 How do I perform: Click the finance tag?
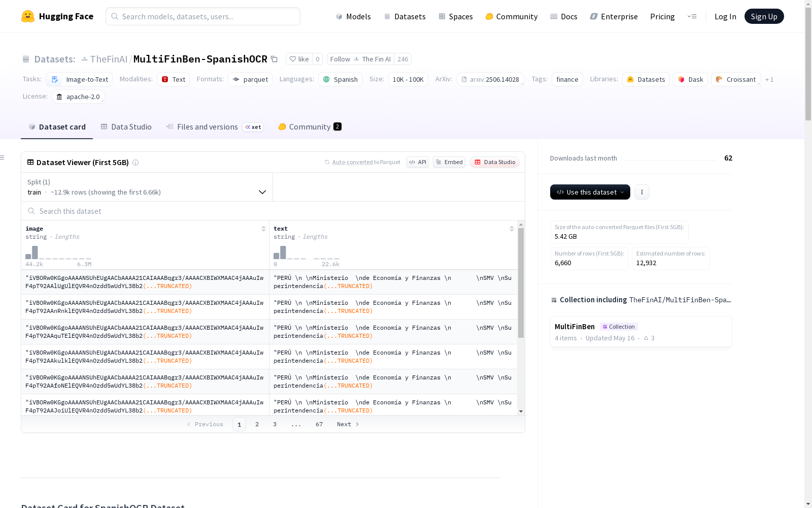click(x=567, y=79)
